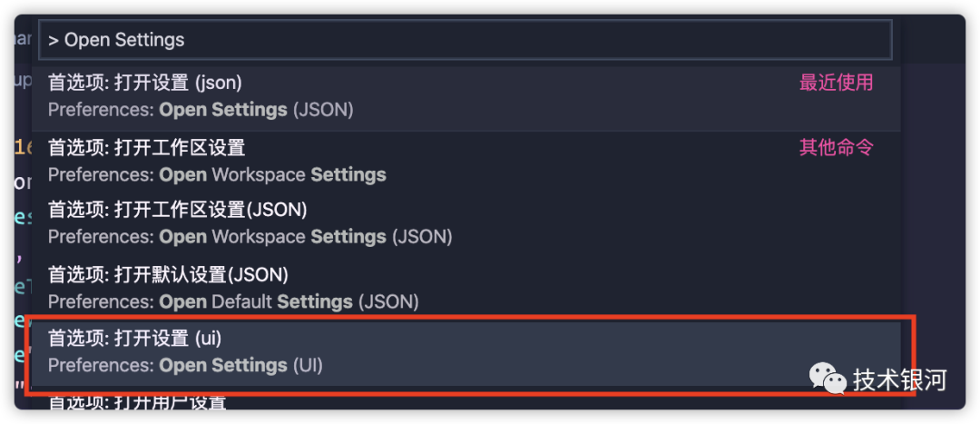
Task: Click dimmed editor code left of palette
Action: [x=23, y=212]
